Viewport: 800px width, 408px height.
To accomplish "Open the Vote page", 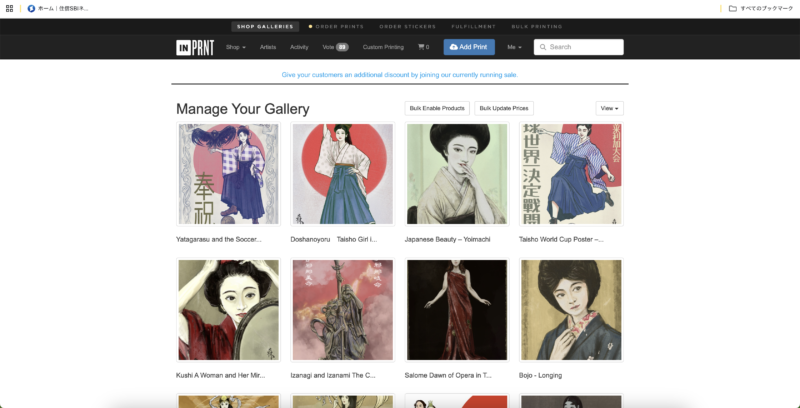I will [335, 47].
